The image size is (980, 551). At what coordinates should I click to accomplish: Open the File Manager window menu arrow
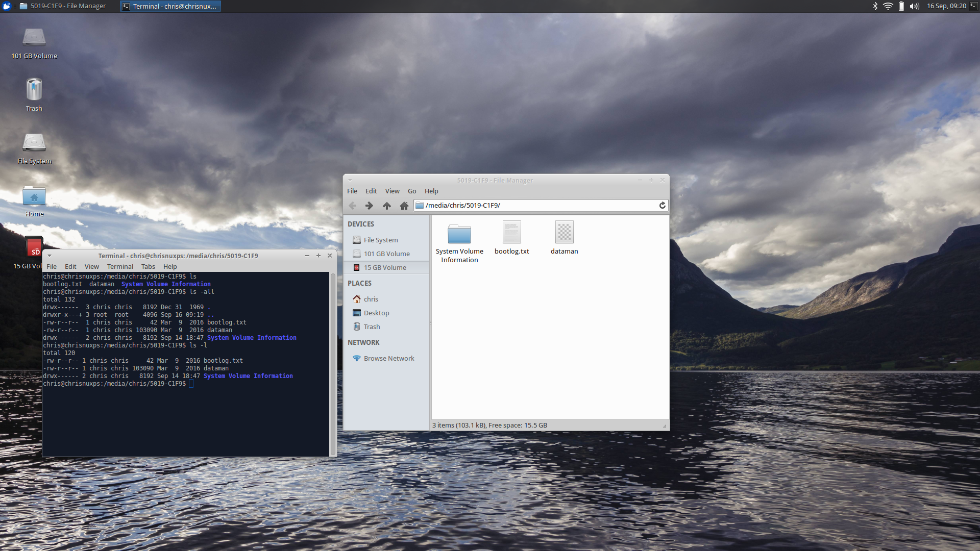point(350,180)
